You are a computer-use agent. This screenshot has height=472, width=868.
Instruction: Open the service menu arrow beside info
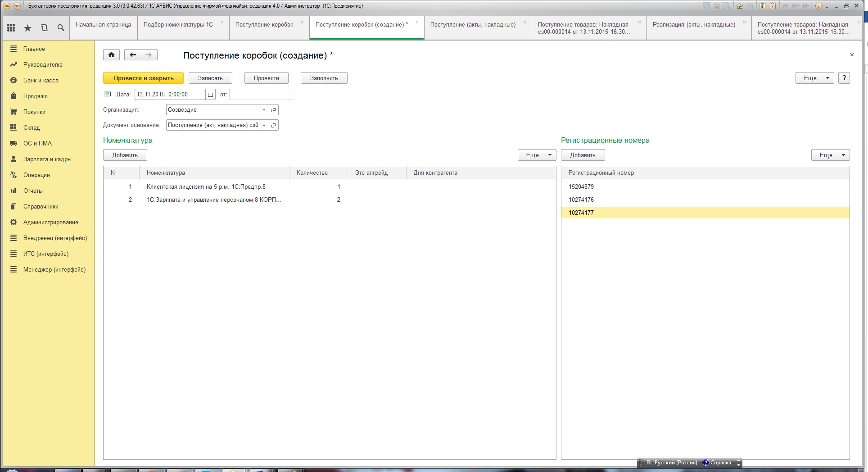pos(827,7)
